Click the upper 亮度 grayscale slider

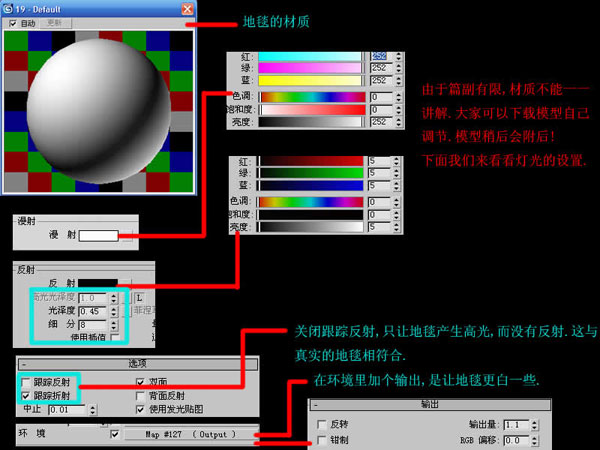coord(310,122)
